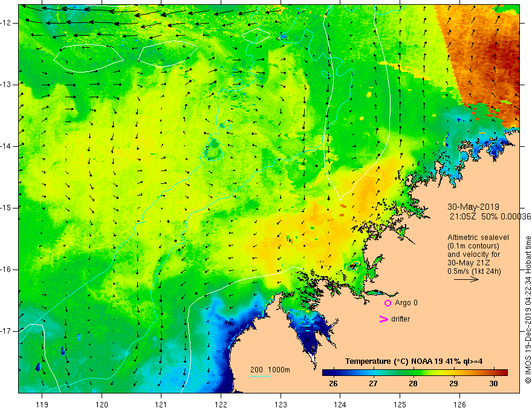This screenshot has width=532, height=411.
Task: Click the longitude axis label 124
Action: coord(340,404)
